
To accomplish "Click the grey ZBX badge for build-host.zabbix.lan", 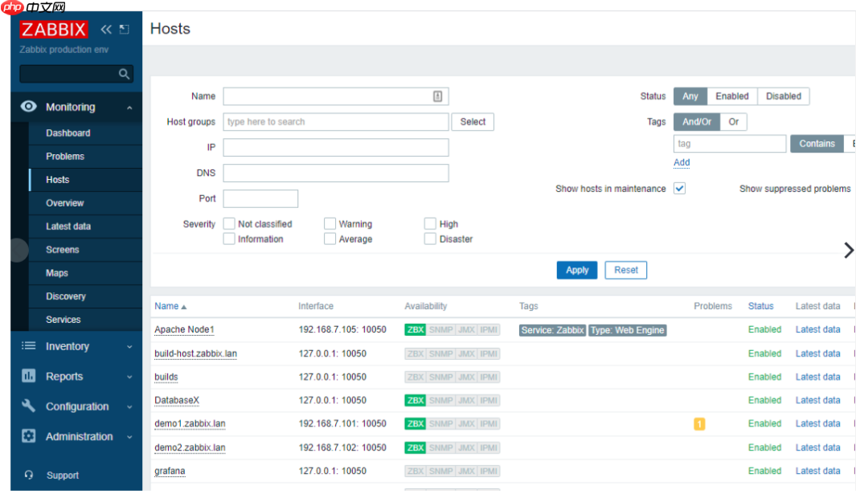I will (x=416, y=353).
